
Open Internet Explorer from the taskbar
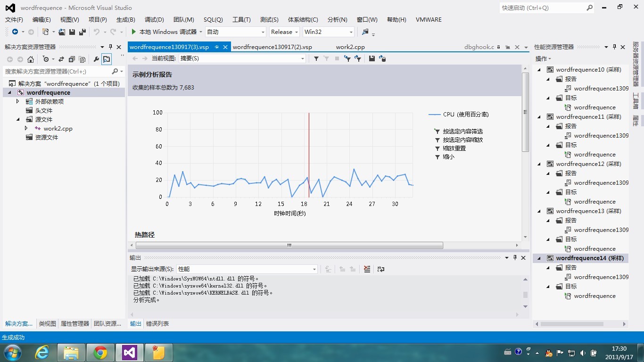42,353
